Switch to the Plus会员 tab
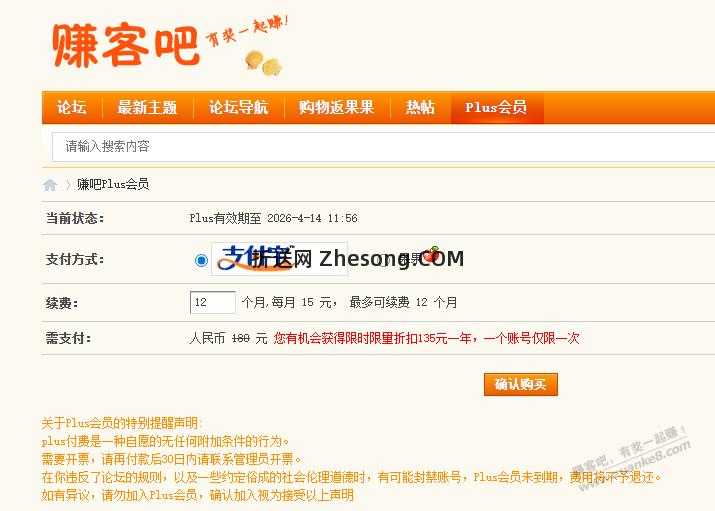 click(x=497, y=108)
